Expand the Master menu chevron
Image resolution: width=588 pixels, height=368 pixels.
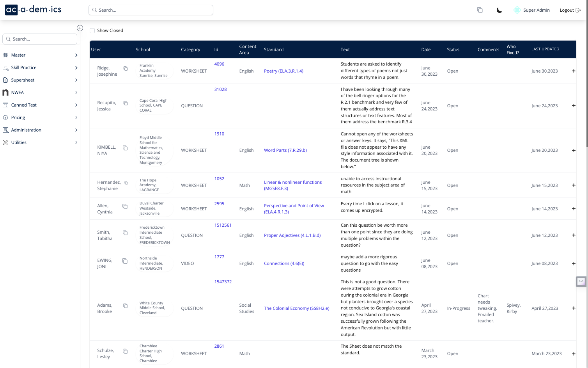76,55
